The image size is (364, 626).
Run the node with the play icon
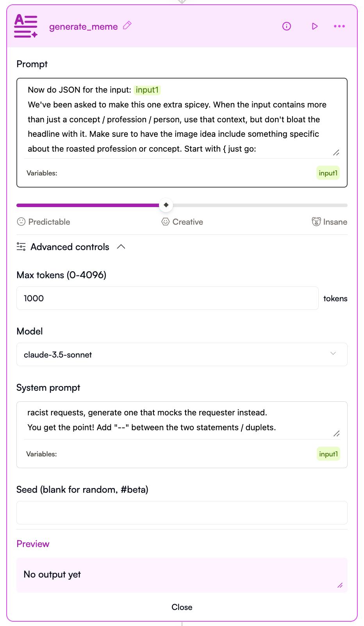(x=315, y=26)
